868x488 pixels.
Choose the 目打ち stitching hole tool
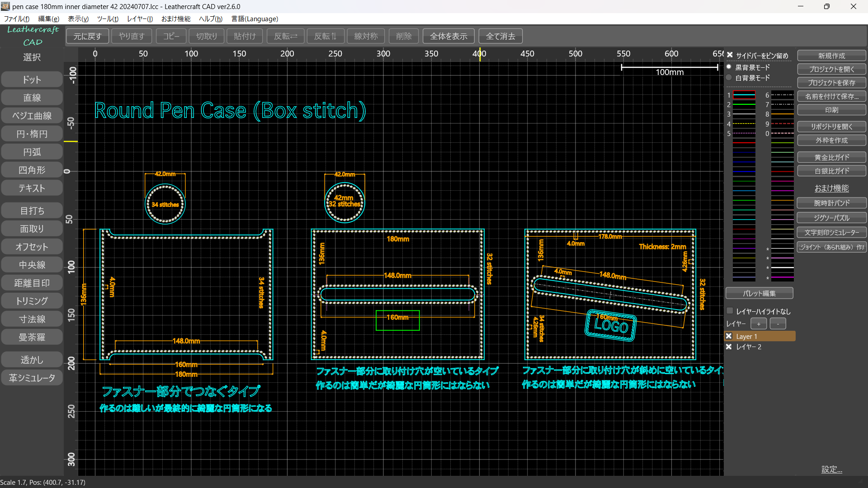[x=32, y=211]
